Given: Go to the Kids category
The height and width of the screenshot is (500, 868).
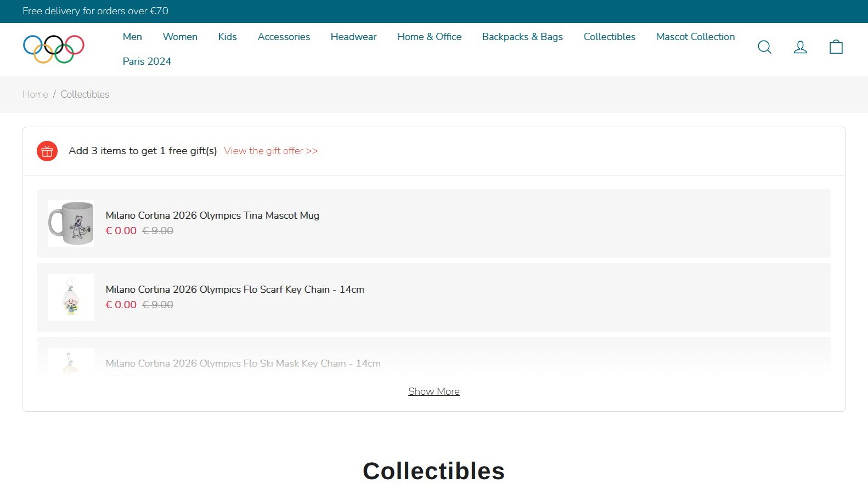Looking at the screenshot, I should point(227,37).
